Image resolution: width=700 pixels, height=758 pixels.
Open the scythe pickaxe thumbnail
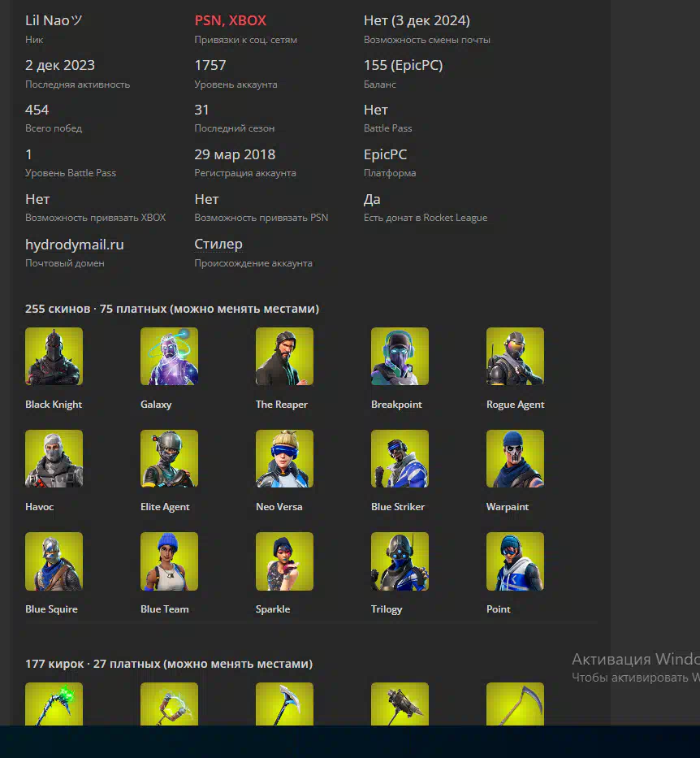click(515, 704)
